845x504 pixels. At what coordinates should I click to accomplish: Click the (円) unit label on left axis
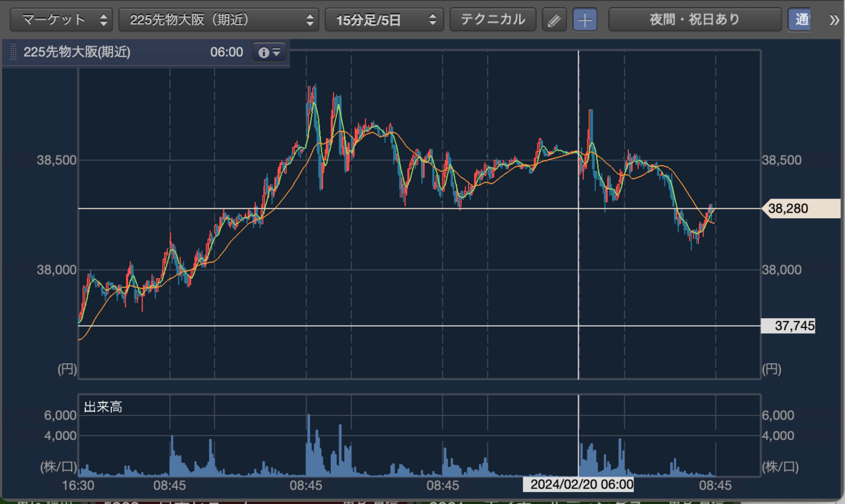pos(66,368)
